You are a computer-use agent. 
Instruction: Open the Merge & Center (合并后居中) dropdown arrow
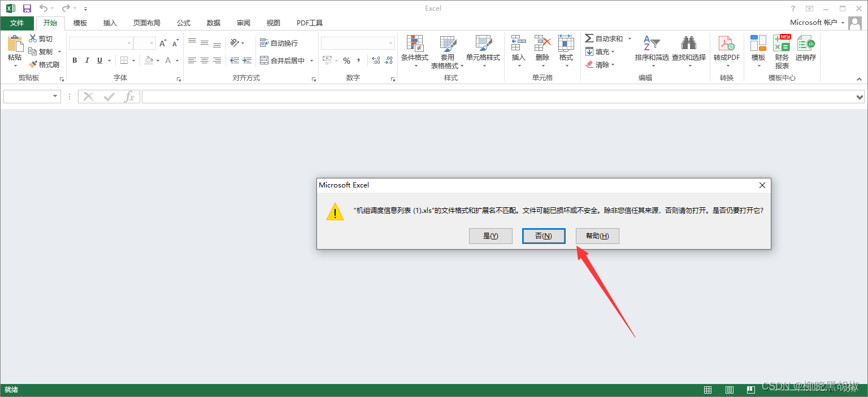pos(311,60)
